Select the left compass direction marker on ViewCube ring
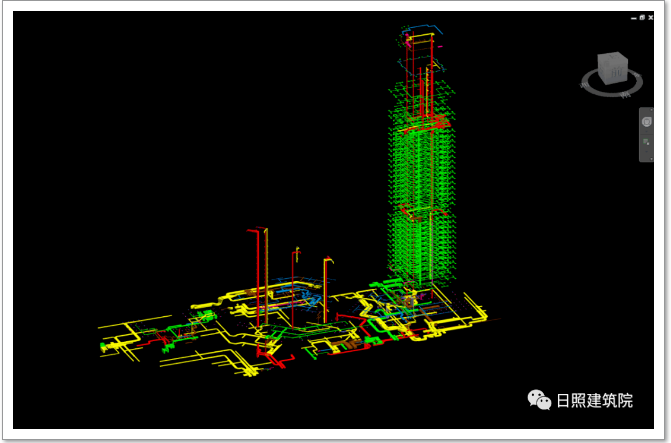671x443 pixels. pos(586,83)
